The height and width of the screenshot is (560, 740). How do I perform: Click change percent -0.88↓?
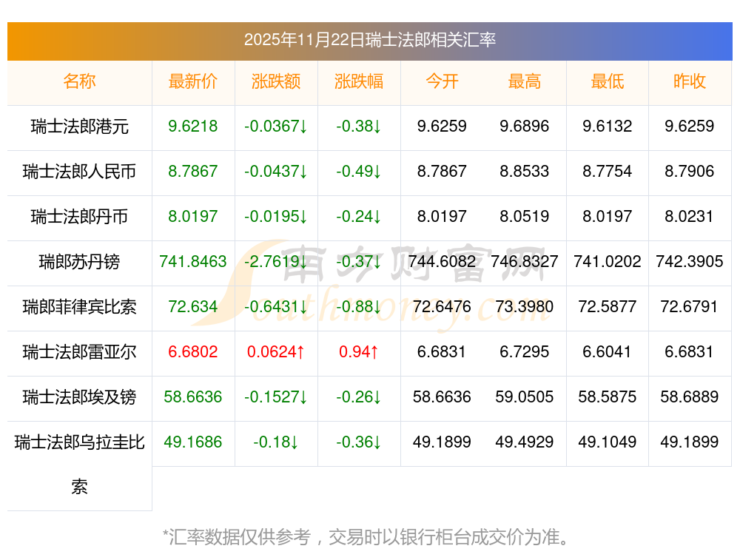[359, 307]
